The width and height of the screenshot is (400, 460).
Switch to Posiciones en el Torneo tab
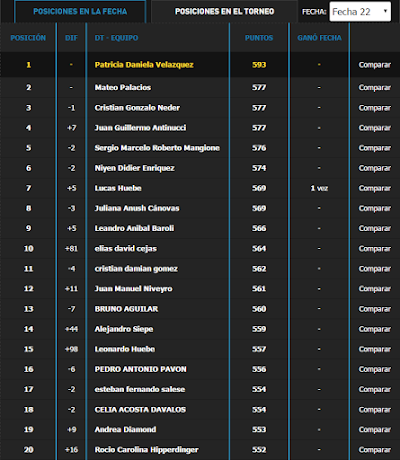click(224, 12)
